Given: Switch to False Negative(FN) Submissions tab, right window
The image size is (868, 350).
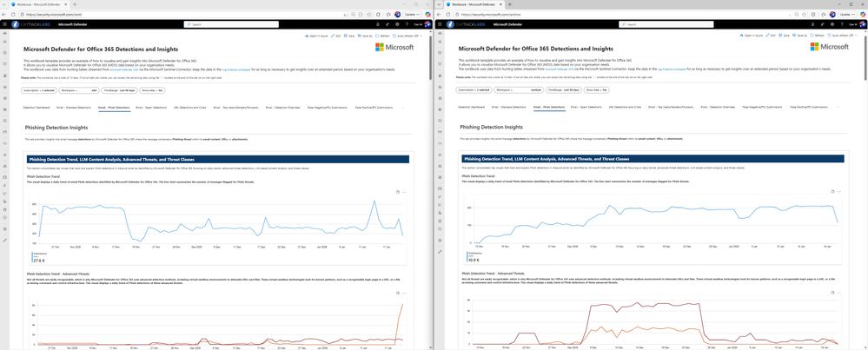Looking at the screenshot, I should point(763,107).
